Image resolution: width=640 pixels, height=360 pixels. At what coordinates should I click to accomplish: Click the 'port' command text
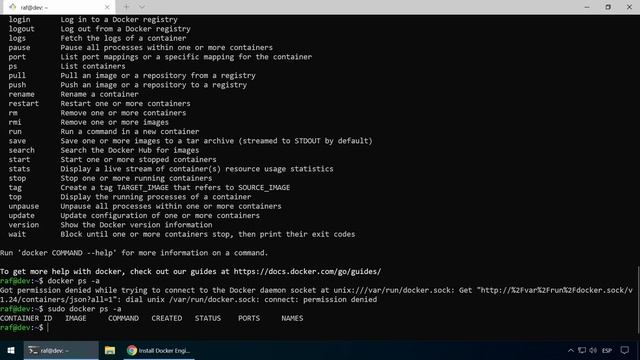(x=17, y=57)
